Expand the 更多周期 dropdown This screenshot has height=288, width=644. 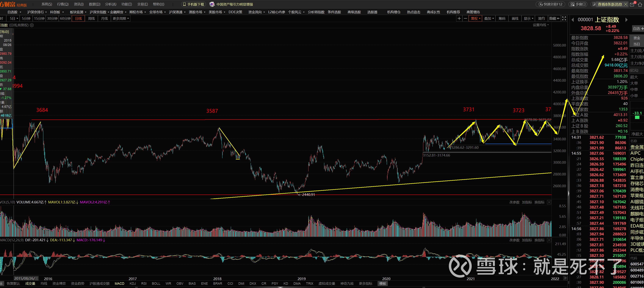(x=121, y=19)
